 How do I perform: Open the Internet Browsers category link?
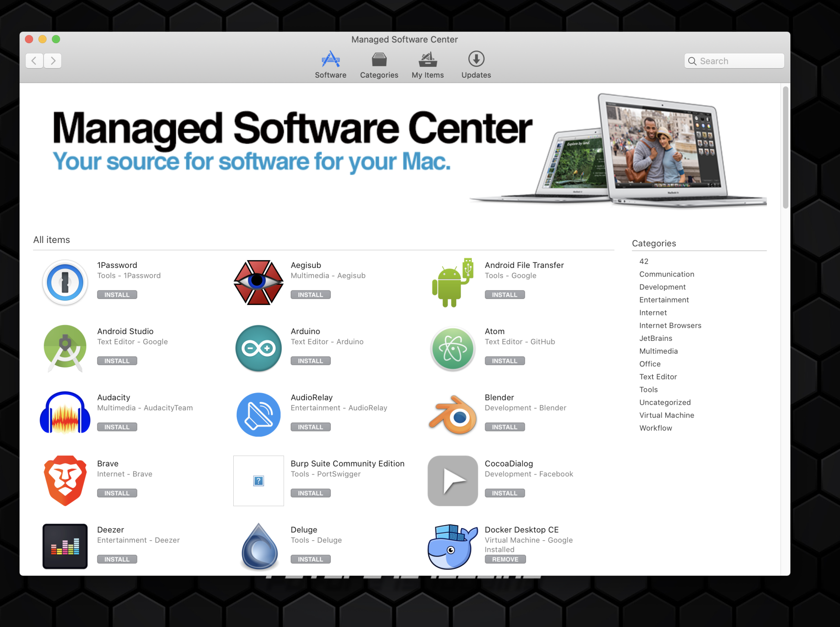tap(670, 325)
